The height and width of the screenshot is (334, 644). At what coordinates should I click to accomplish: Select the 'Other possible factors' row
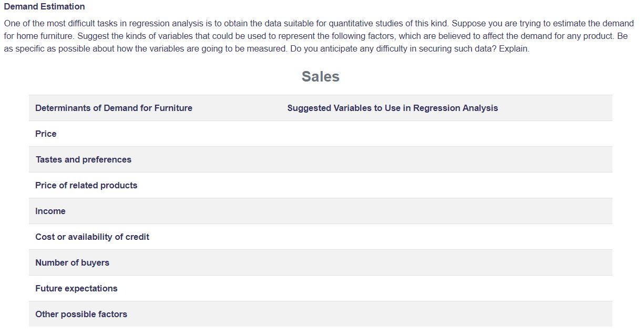click(321, 314)
